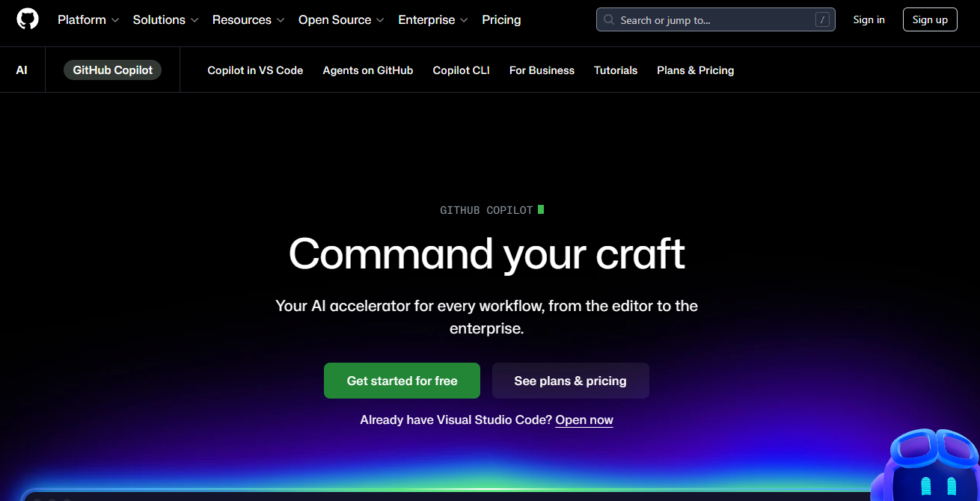Click the slash shortcut key icon
Viewport: 980px width, 501px height.
tap(822, 20)
